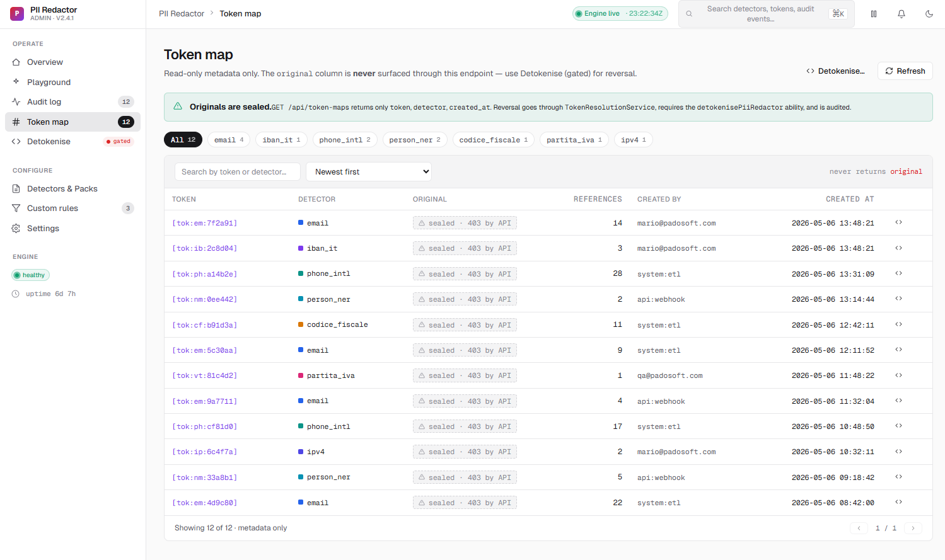Open Detectors & Packs
Screen dimensions: 945x560
[72, 189]
